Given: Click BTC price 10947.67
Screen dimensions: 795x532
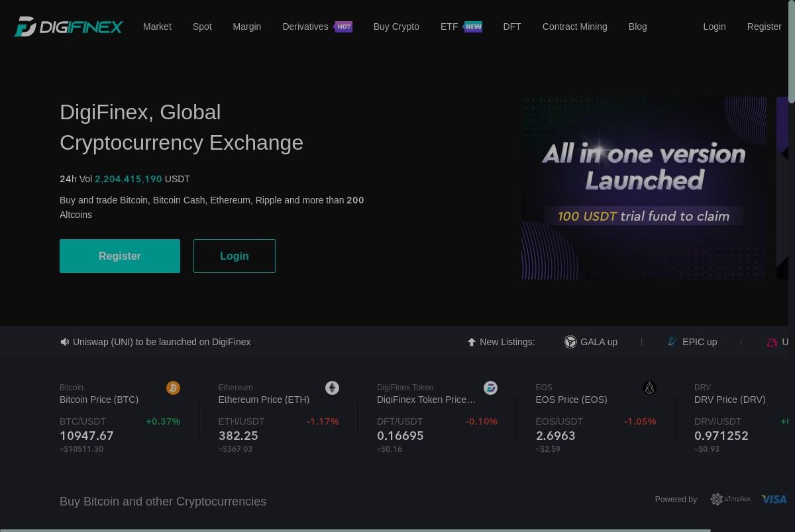Looking at the screenshot, I should [87, 436].
